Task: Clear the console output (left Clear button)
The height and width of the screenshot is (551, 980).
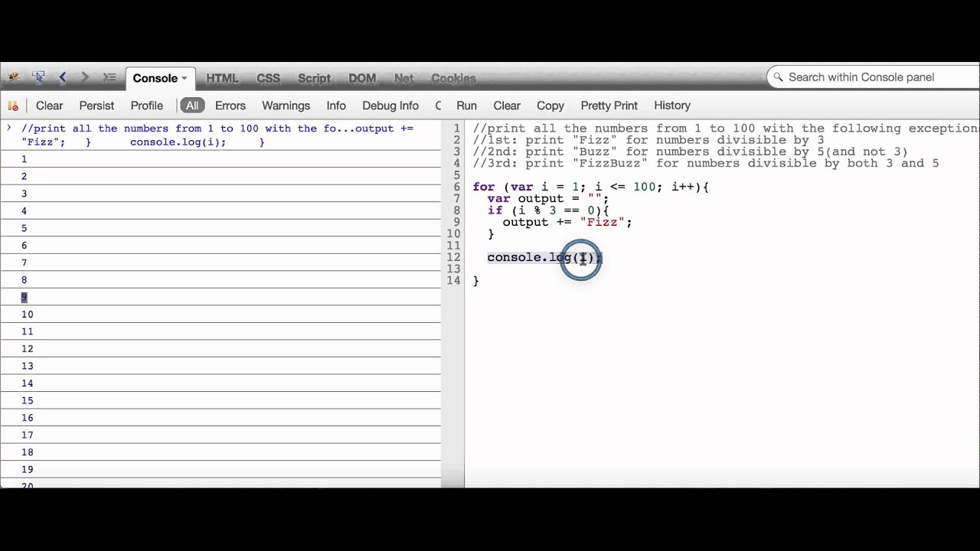Action: [x=50, y=106]
